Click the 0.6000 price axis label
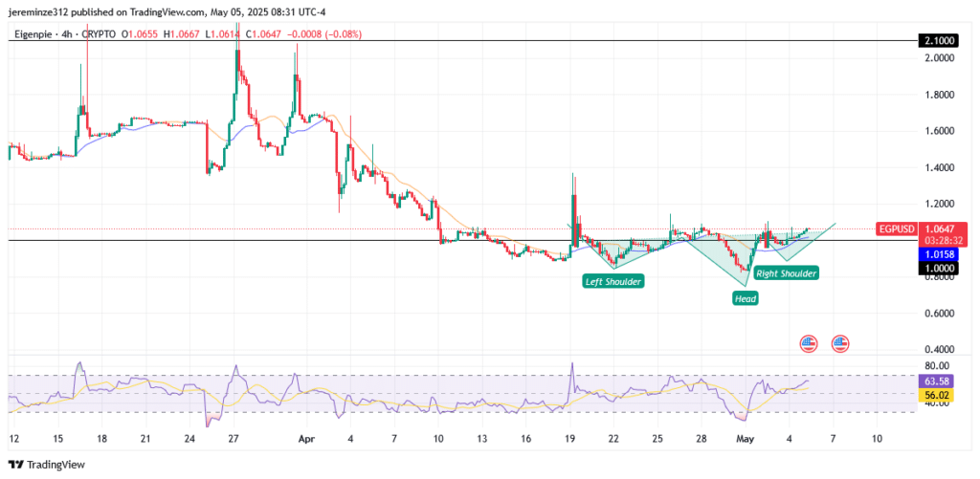The height and width of the screenshot is (479, 980). 942,313
